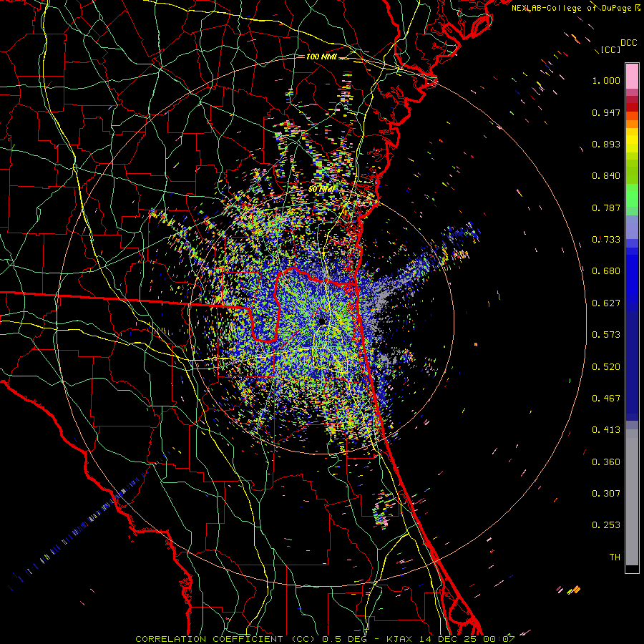Click the KJAX radar site center dot
This screenshot has width=644, height=644.
pyautogui.click(x=322, y=321)
